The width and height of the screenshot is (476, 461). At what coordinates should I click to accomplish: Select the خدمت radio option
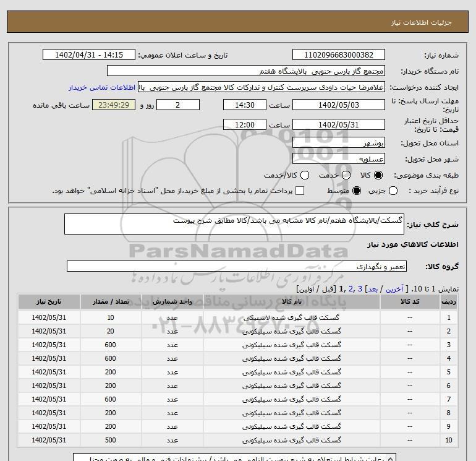click(x=346, y=175)
